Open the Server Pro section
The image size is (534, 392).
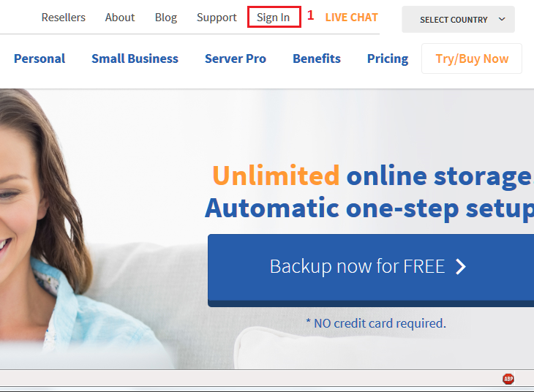(236, 59)
